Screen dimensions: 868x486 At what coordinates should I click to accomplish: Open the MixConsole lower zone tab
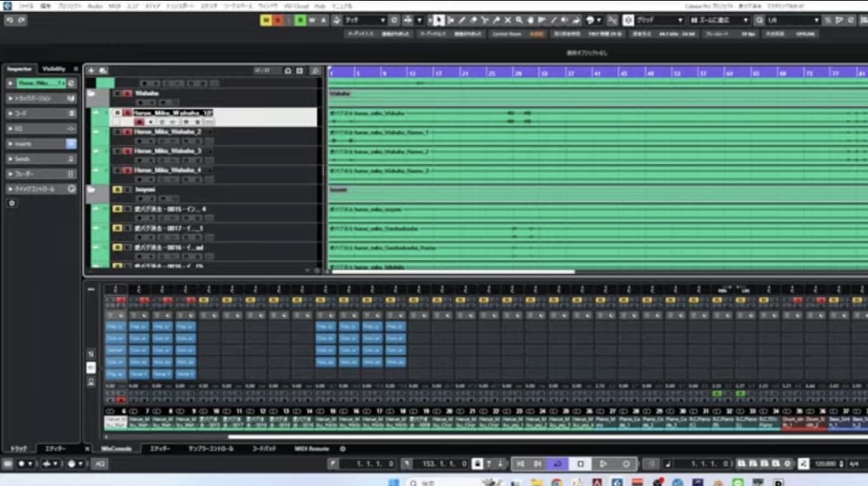pyautogui.click(x=116, y=449)
